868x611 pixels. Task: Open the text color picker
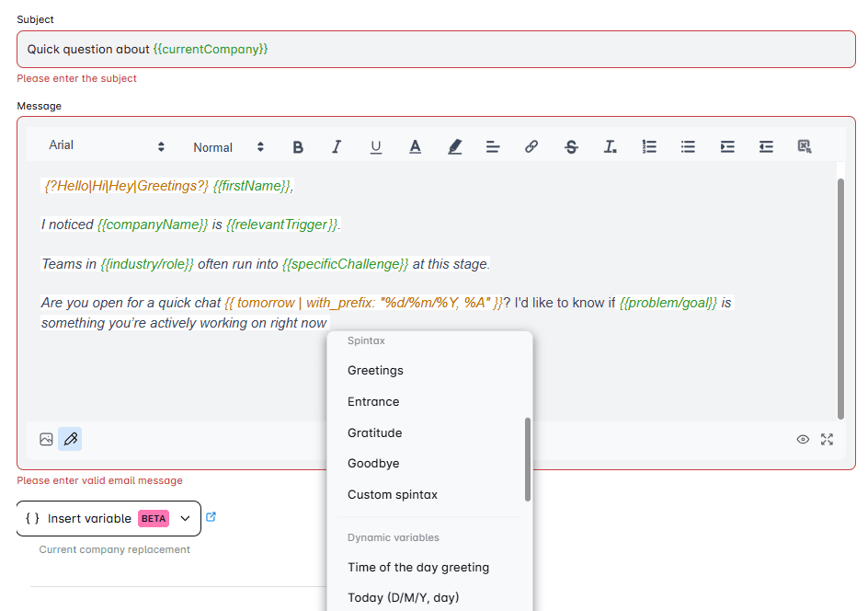[416, 146]
